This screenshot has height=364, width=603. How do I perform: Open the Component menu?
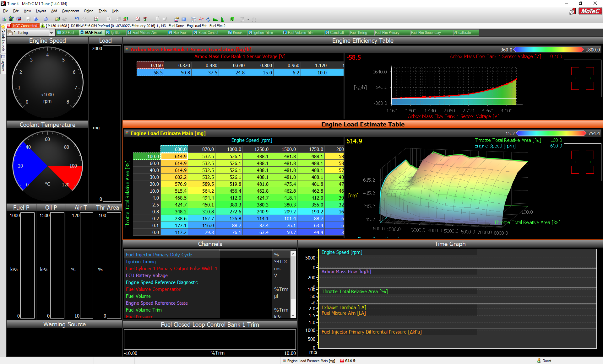tap(70, 11)
